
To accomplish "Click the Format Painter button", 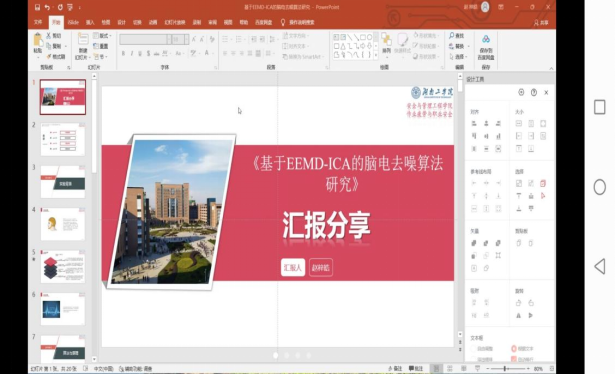I will point(56,57).
